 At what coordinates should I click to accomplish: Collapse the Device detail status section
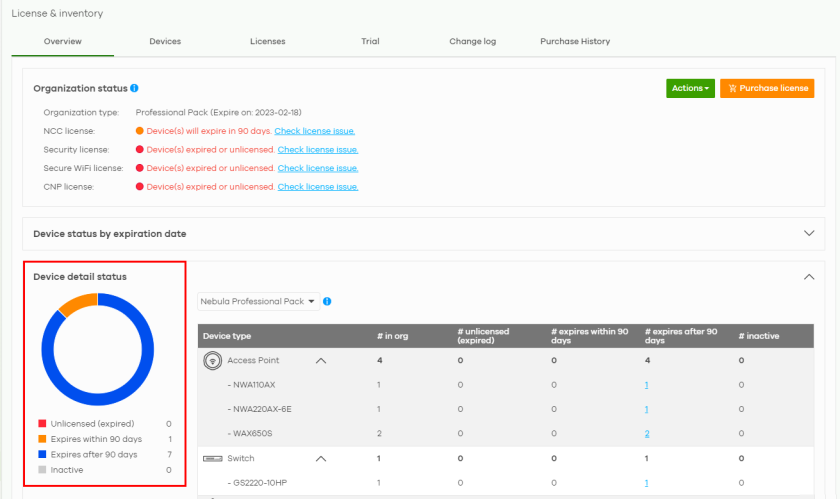pos(809,277)
